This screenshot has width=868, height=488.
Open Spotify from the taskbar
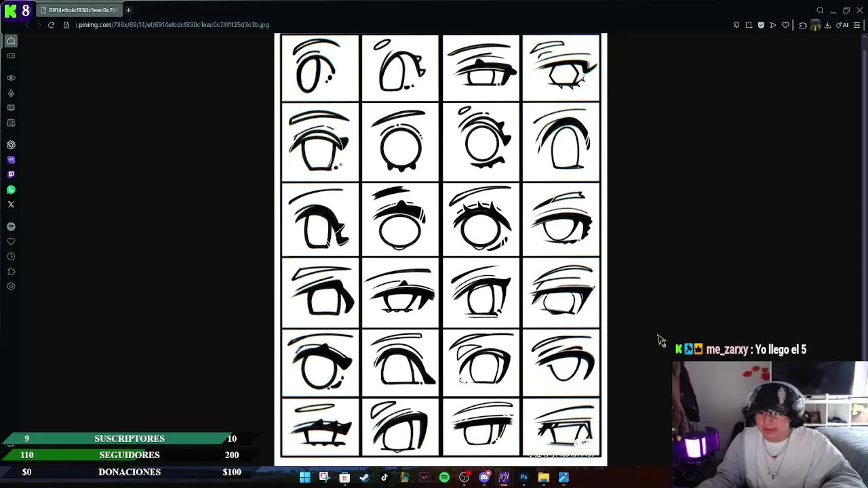tap(444, 477)
